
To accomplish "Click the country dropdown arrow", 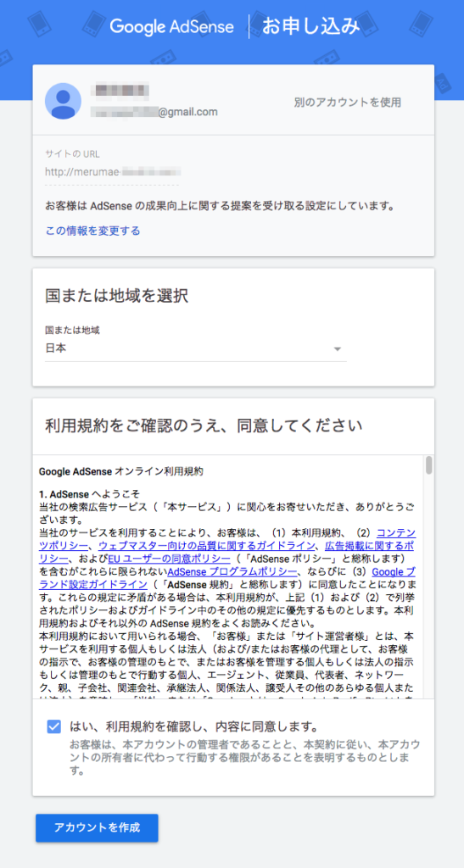I will [338, 349].
